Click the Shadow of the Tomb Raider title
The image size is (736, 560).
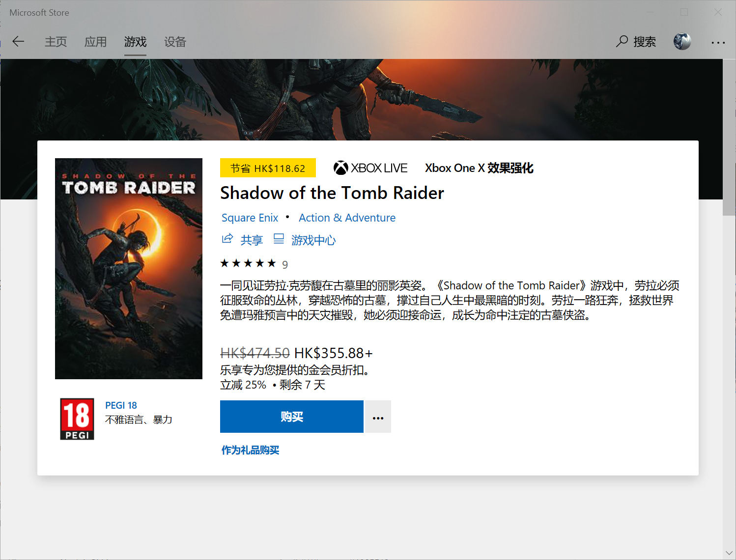pos(332,193)
